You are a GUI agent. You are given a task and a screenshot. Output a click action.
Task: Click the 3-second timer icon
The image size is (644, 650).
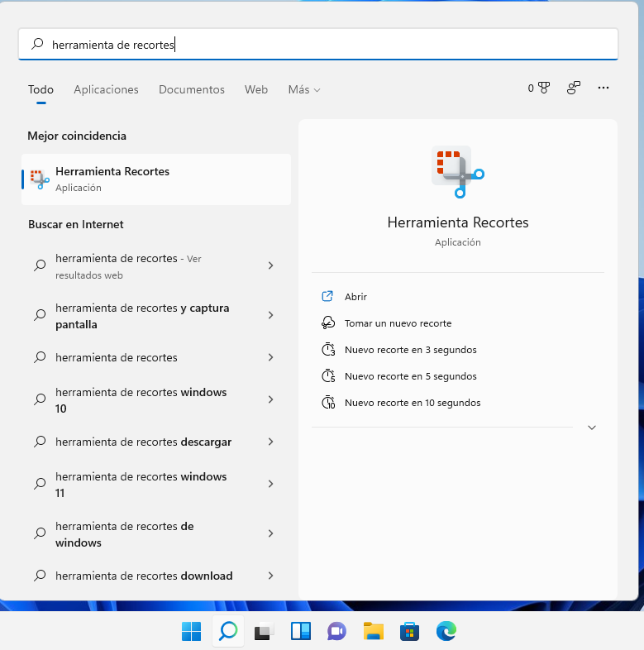[328, 350]
